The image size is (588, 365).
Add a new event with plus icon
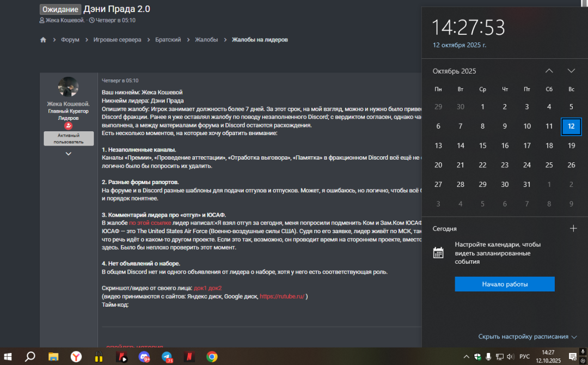[x=573, y=229]
